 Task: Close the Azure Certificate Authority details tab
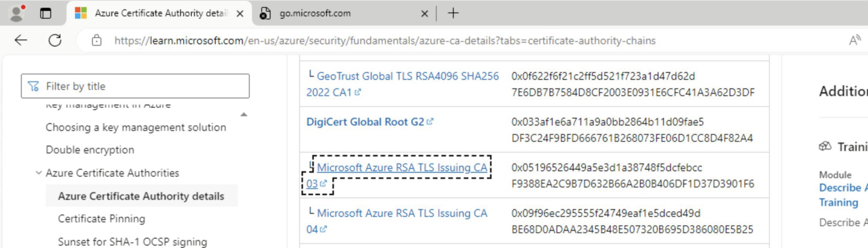click(x=239, y=14)
